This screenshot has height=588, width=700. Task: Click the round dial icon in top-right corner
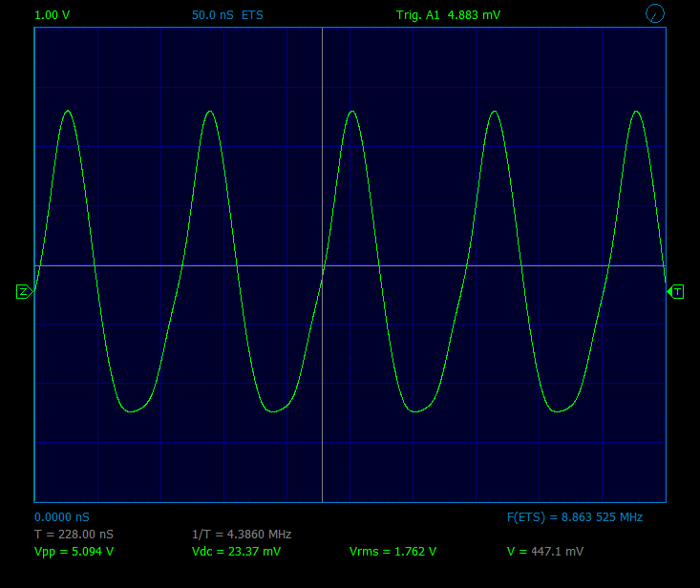coord(654,13)
